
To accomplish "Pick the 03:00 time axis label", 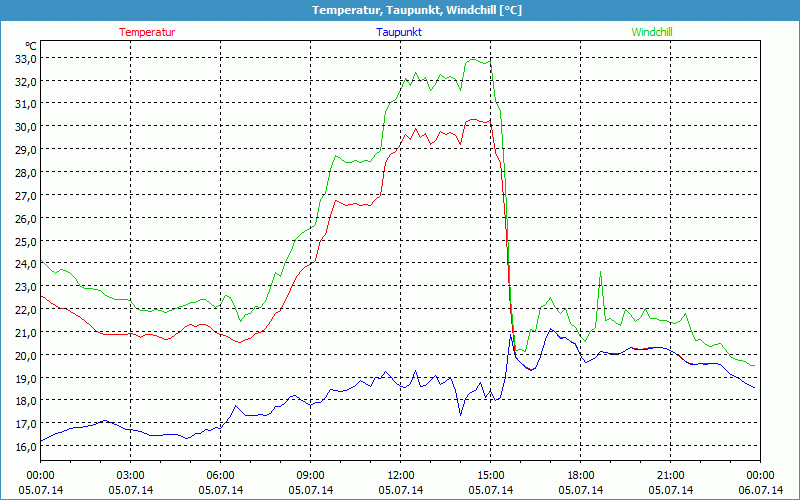I will 130,475.
